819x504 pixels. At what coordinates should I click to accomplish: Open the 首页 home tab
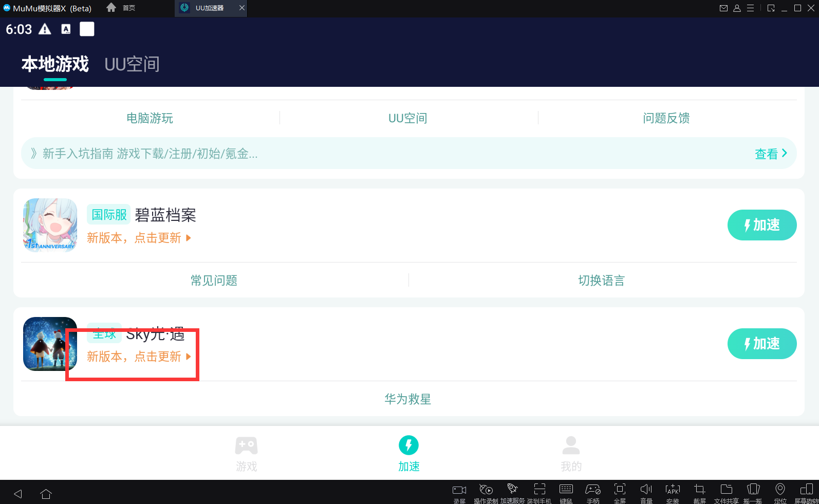coord(121,8)
